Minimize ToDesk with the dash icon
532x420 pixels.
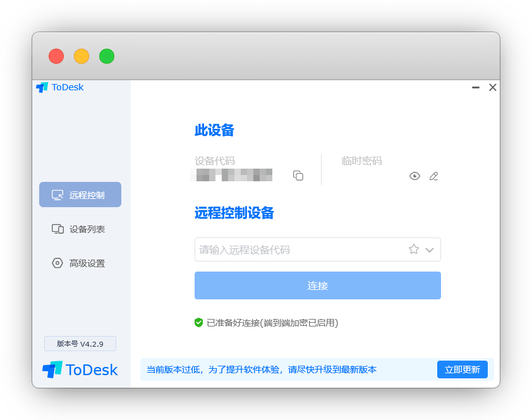coord(476,88)
